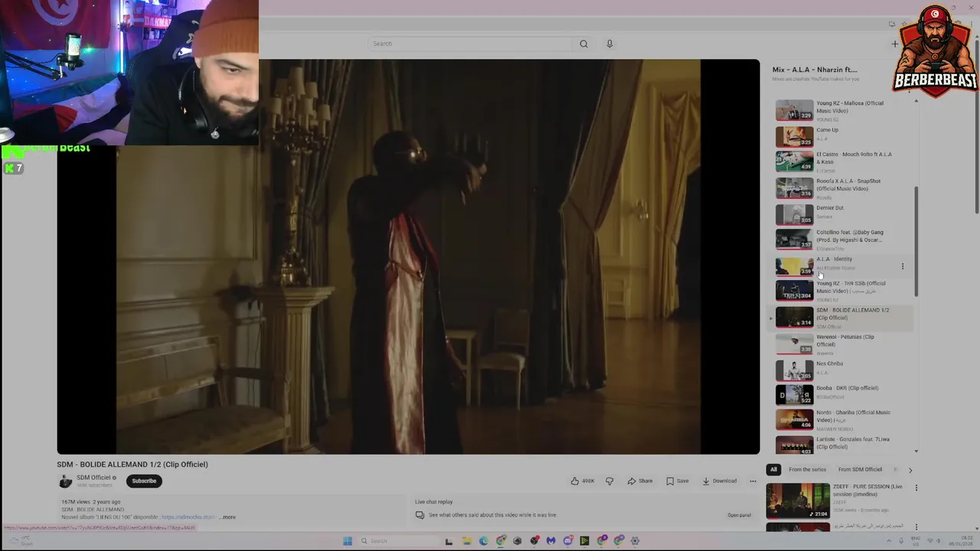
Task: Click the Create plus icon in header
Action: coord(894,44)
